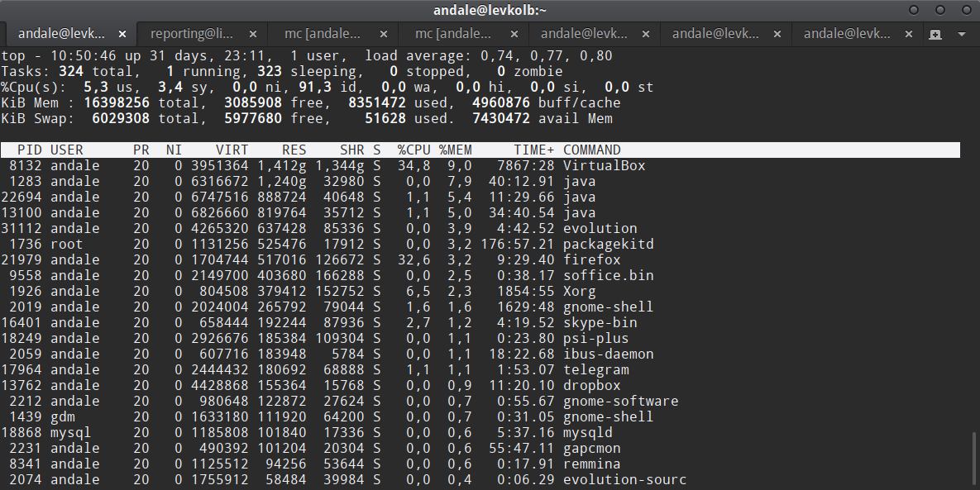Screen dimensions: 980x490
Task: Select the psi-plus process name
Action: click(x=595, y=338)
